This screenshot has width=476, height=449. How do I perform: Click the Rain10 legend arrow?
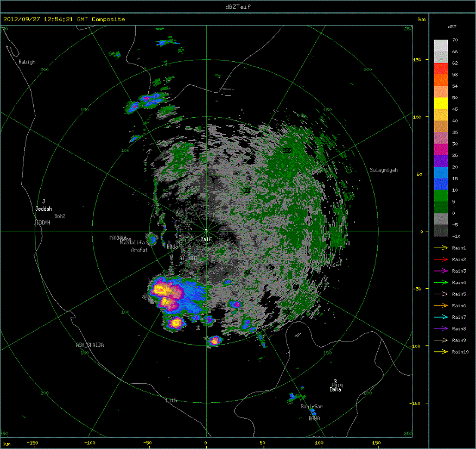[441, 352]
